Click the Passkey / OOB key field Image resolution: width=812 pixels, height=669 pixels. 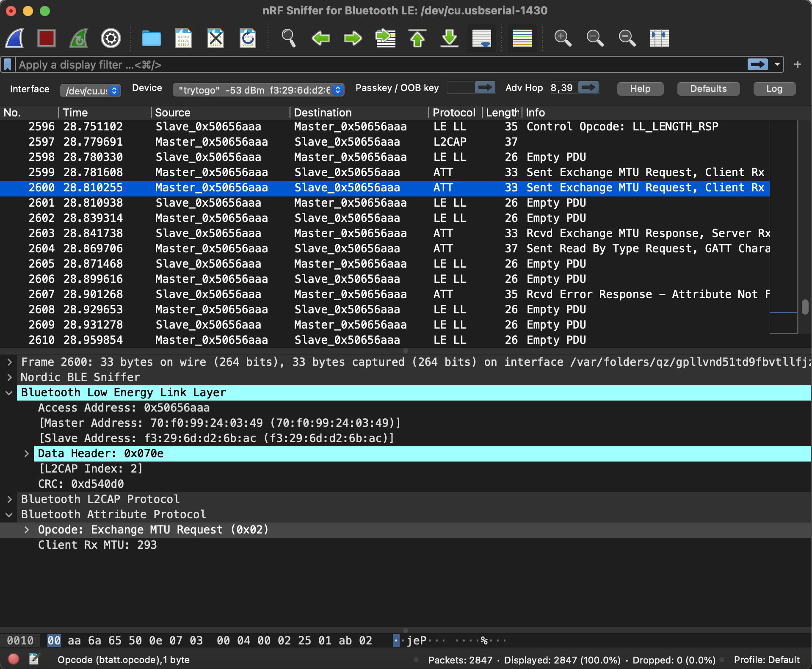click(x=460, y=88)
